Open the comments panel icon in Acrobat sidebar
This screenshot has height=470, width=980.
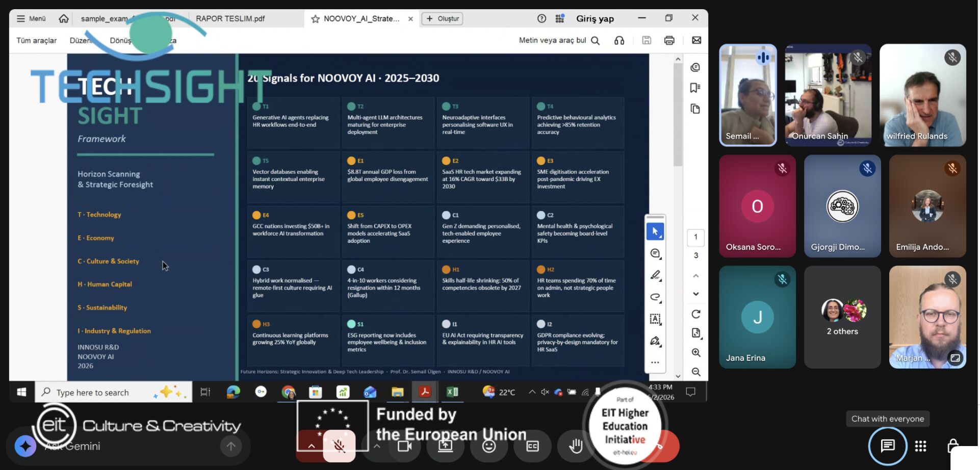(x=695, y=67)
